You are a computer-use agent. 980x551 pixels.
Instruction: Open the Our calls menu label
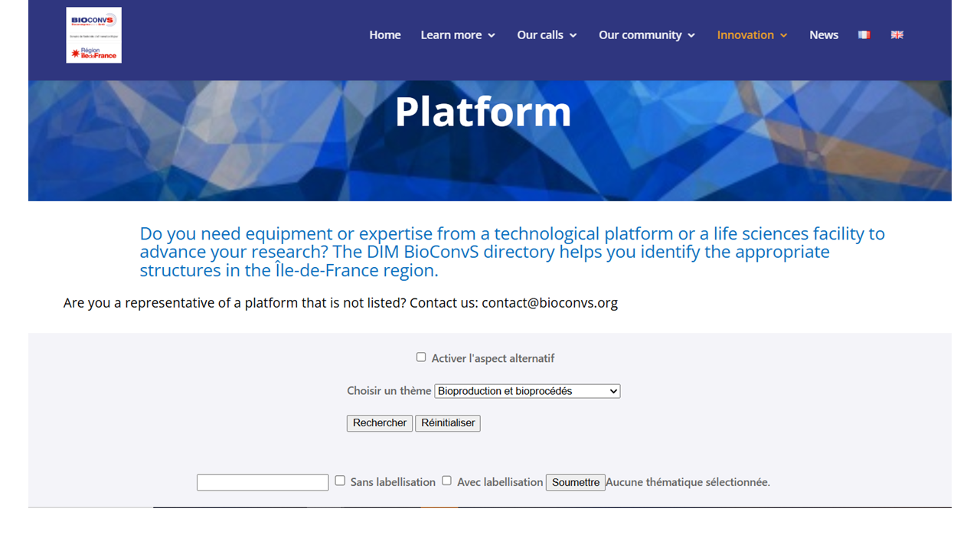point(540,35)
